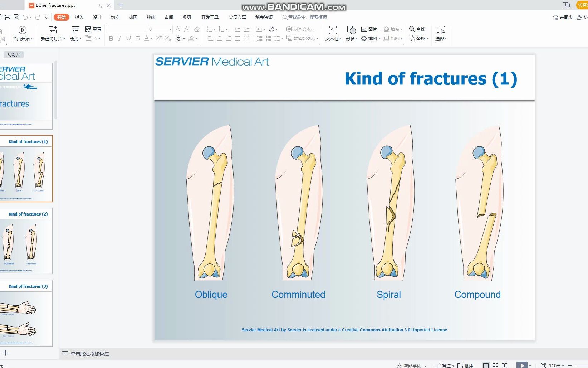
Task: Click the normal view icon in status bar
Action: tap(486, 365)
